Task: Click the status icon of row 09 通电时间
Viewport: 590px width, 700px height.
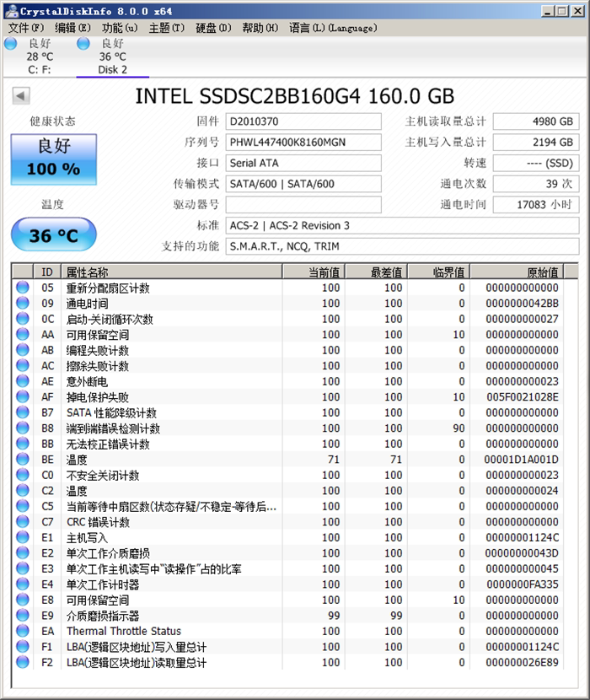Action: point(23,303)
